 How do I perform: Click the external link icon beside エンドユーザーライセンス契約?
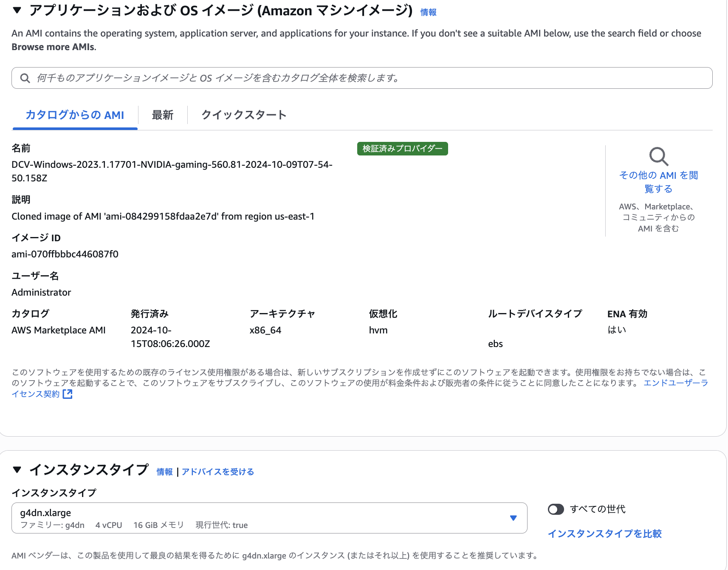pyautogui.click(x=68, y=394)
